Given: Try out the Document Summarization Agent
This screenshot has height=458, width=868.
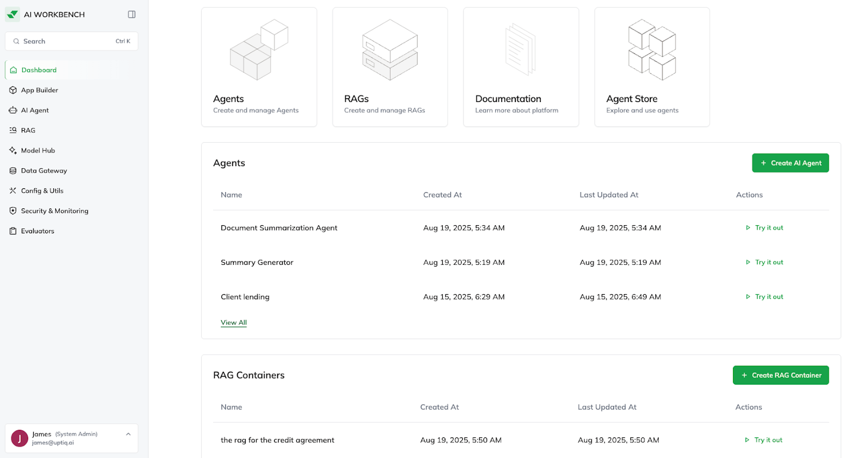Looking at the screenshot, I should pos(765,228).
